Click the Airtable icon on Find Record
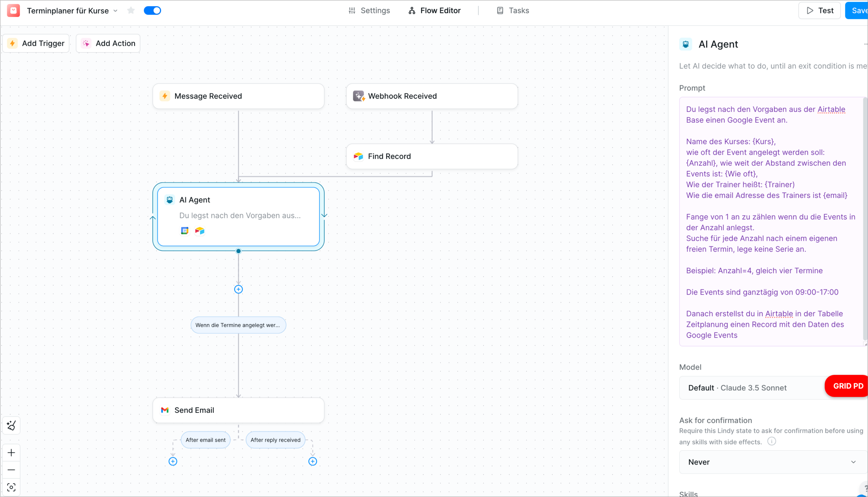The image size is (868, 497). click(x=358, y=156)
